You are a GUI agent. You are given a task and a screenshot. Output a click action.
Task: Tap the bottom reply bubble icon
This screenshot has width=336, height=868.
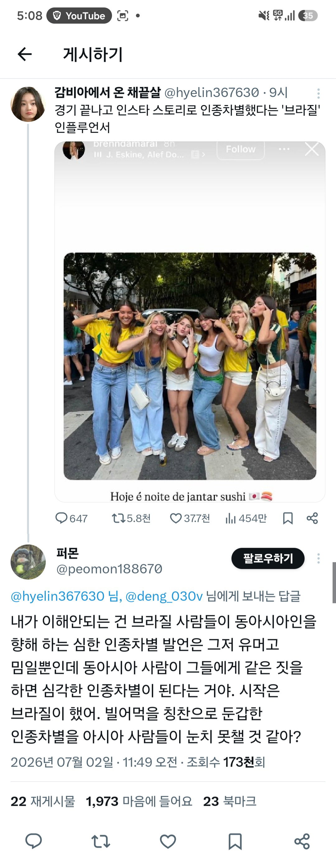(x=33, y=841)
